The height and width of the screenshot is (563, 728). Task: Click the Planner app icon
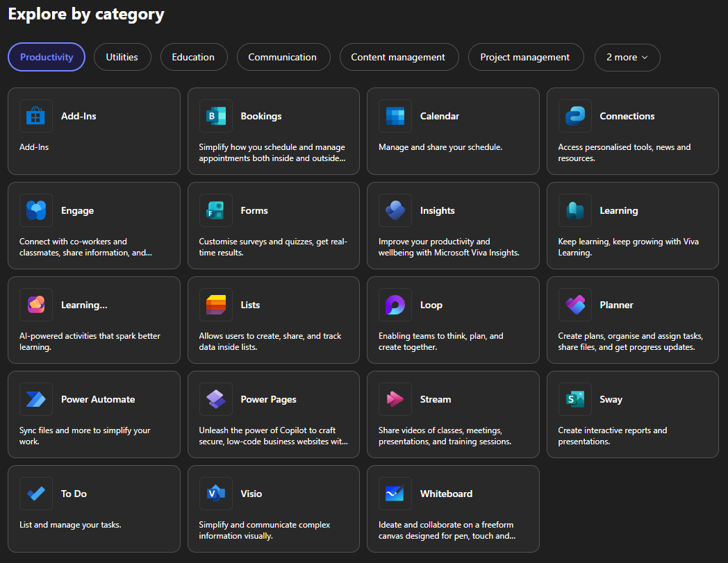pyautogui.click(x=574, y=305)
